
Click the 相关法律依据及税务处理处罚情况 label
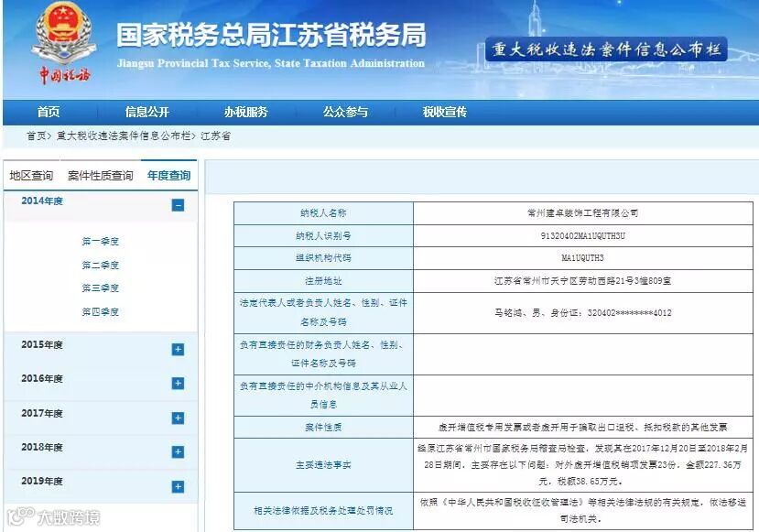click(323, 511)
